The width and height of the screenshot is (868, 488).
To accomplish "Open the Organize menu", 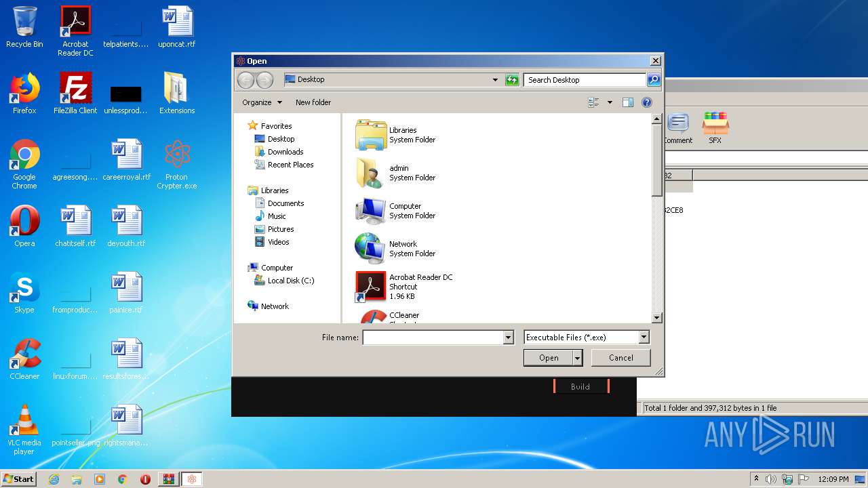I will click(262, 102).
